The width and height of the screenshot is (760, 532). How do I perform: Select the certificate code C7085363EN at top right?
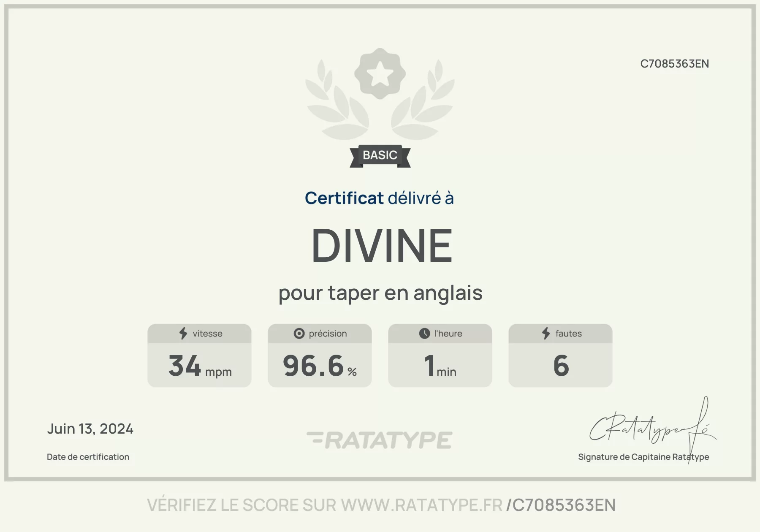pyautogui.click(x=674, y=64)
